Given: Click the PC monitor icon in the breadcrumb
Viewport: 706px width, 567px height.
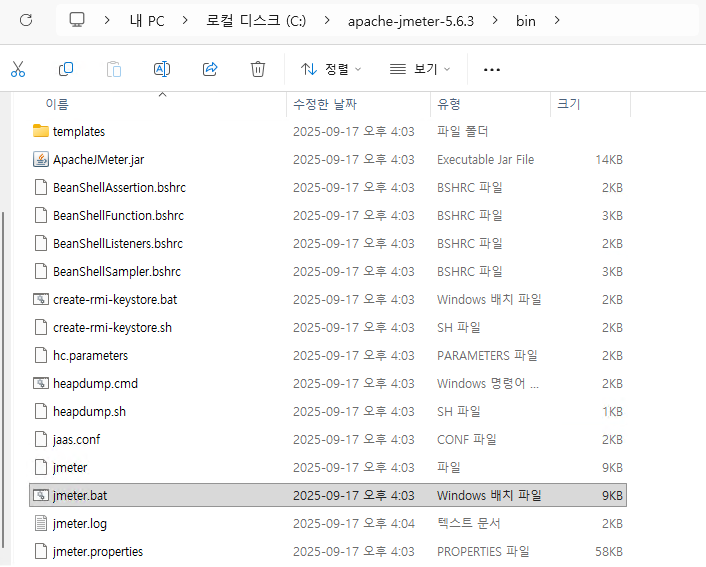Looking at the screenshot, I should [x=77, y=20].
